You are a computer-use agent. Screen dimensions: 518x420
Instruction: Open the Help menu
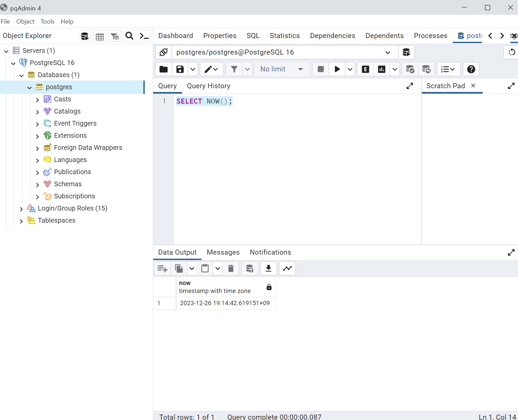[67, 22]
